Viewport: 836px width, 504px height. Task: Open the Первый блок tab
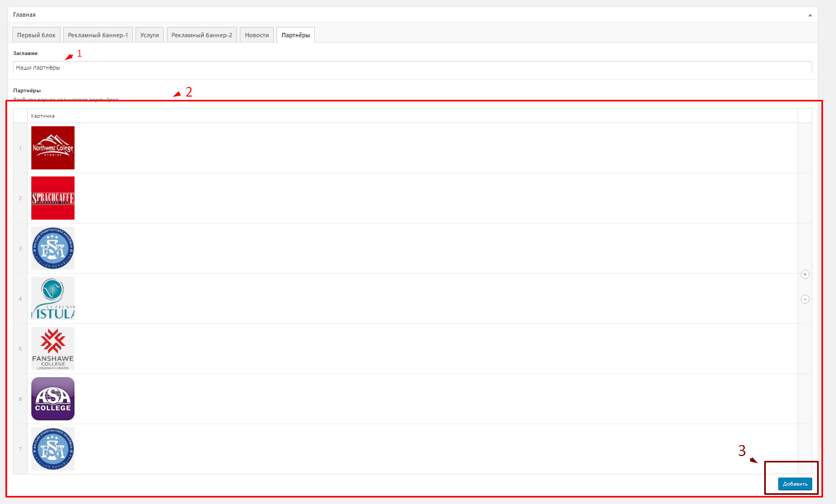(x=36, y=35)
